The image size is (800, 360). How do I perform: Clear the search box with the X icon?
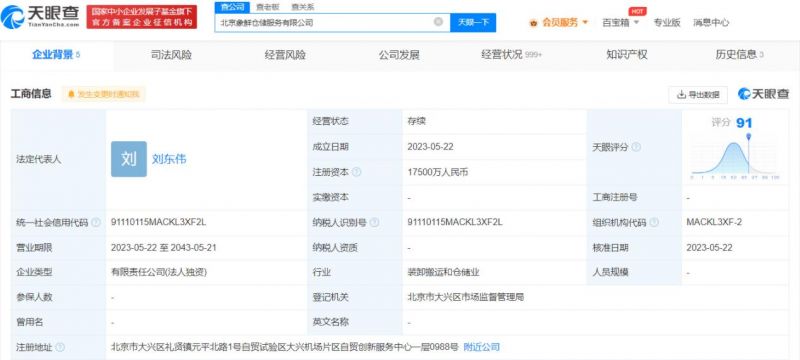coord(438,22)
